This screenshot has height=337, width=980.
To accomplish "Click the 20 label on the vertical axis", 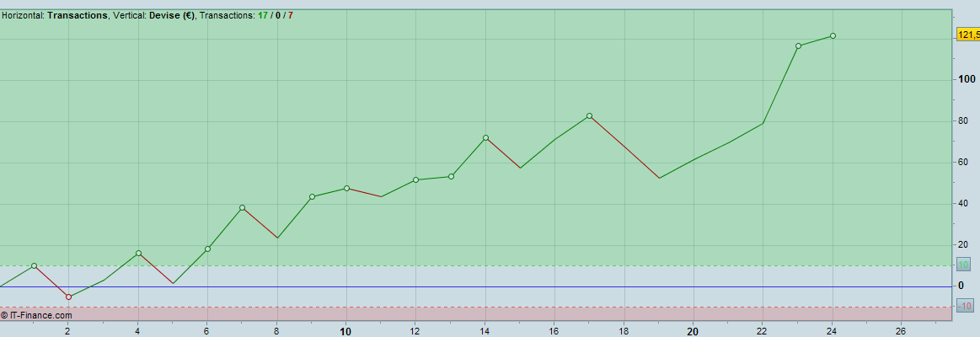I will [x=964, y=244].
